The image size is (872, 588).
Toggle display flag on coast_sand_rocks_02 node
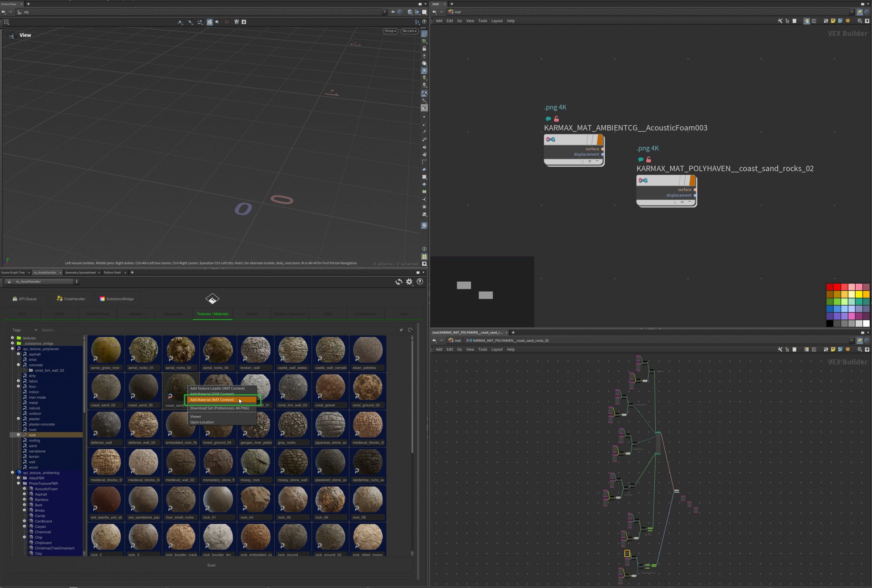pyautogui.click(x=692, y=180)
